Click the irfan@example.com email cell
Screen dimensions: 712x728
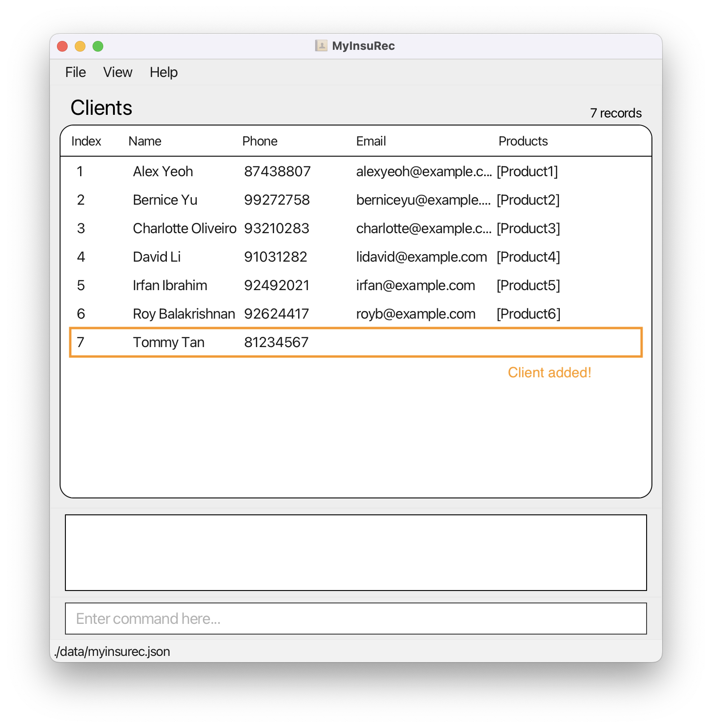(x=416, y=285)
